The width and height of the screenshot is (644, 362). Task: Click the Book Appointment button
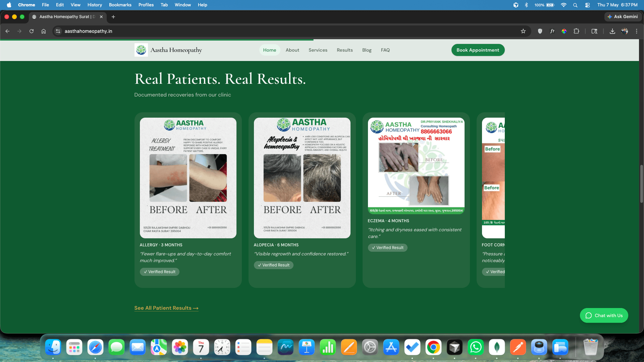point(478,50)
